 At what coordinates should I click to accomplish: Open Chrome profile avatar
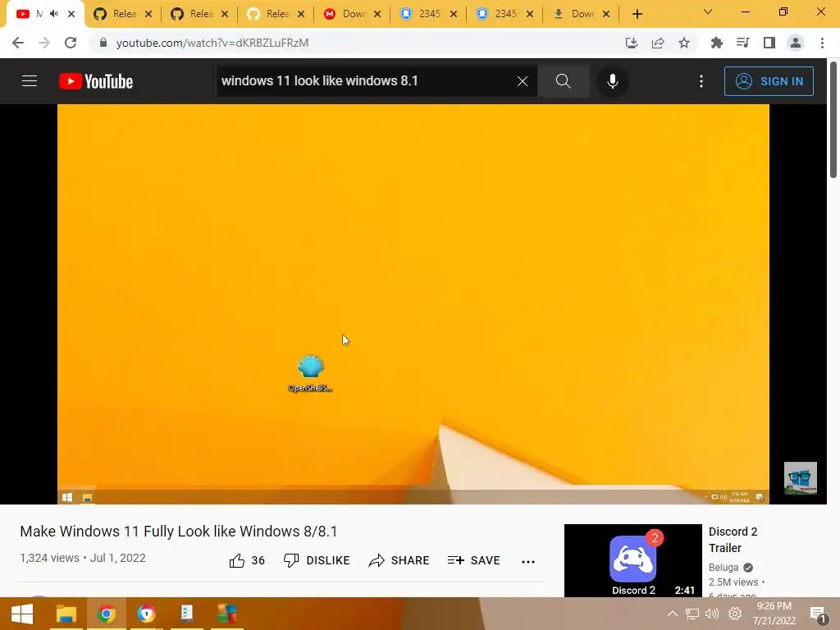tap(796, 43)
